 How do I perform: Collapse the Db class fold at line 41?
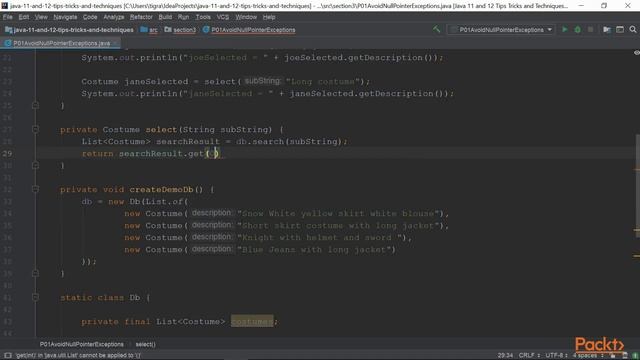click(36, 298)
